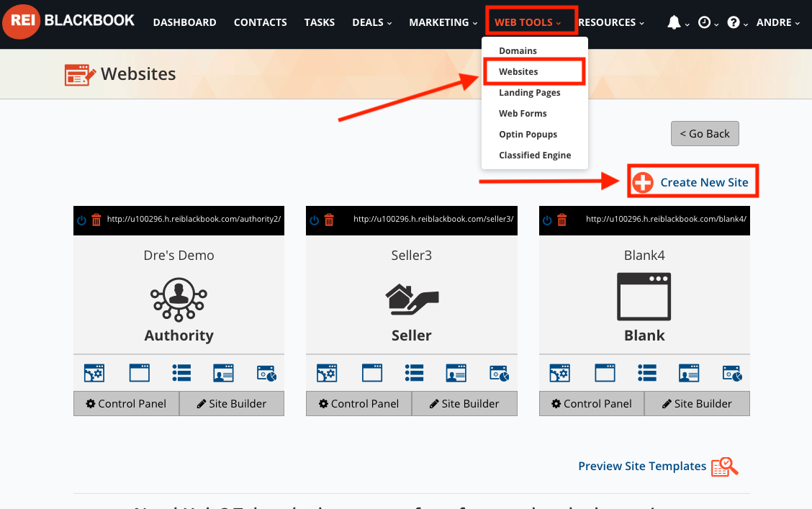Delete the blank4 site with trash icon

[x=562, y=220]
